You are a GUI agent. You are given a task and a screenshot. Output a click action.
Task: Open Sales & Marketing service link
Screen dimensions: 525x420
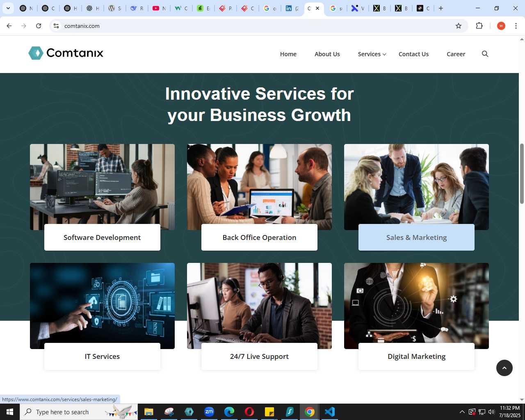pos(416,237)
